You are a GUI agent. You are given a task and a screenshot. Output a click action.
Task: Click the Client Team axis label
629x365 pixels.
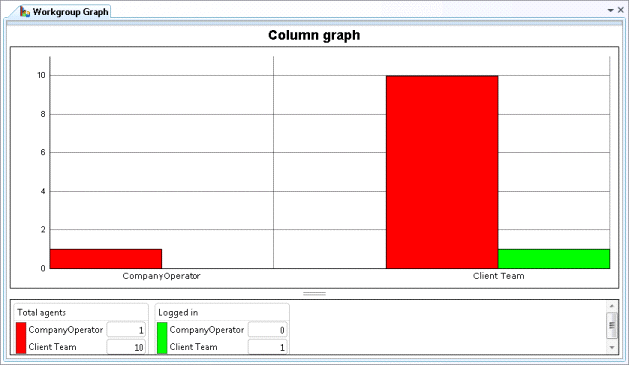(498, 276)
